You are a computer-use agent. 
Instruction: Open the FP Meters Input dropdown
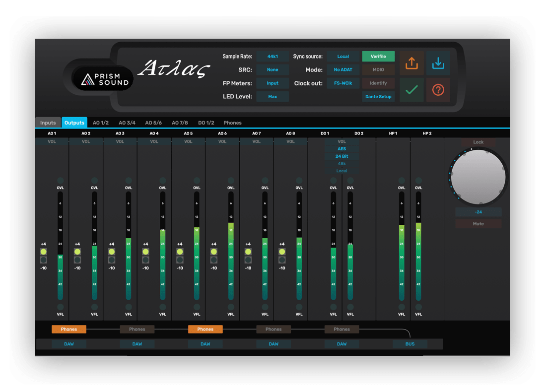pyautogui.click(x=273, y=83)
